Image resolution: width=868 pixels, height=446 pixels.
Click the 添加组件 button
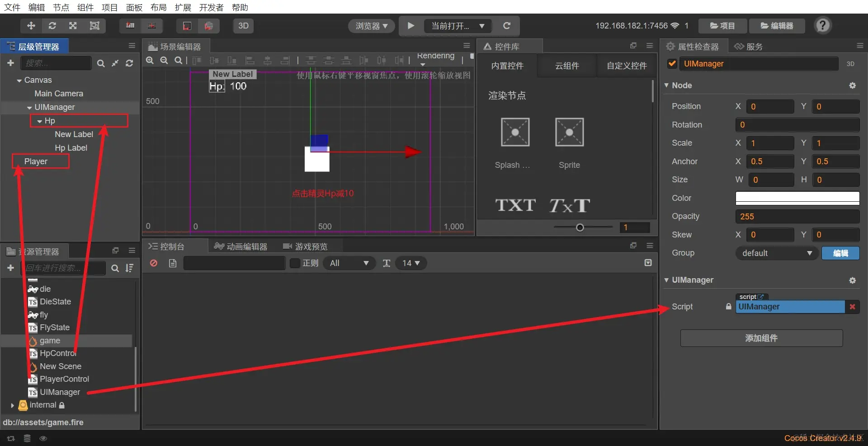point(761,338)
